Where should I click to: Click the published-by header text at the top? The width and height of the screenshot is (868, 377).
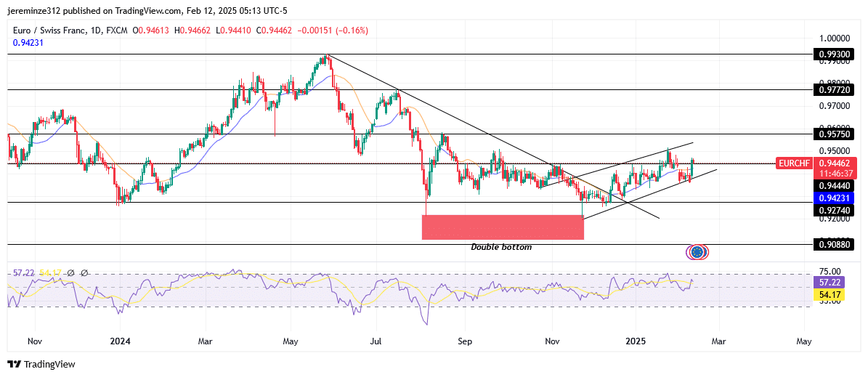point(147,10)
